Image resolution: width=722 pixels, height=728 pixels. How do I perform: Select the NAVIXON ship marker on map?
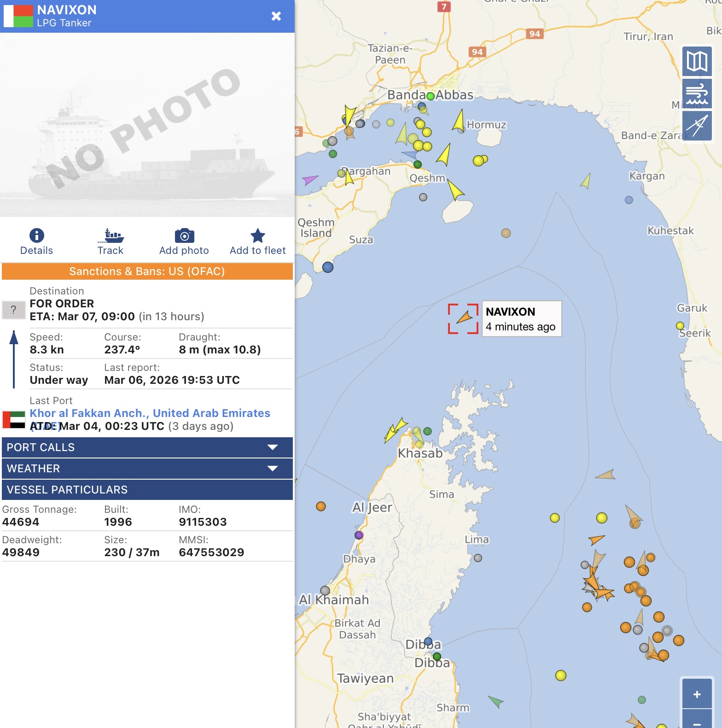click(x=465, y=317)
